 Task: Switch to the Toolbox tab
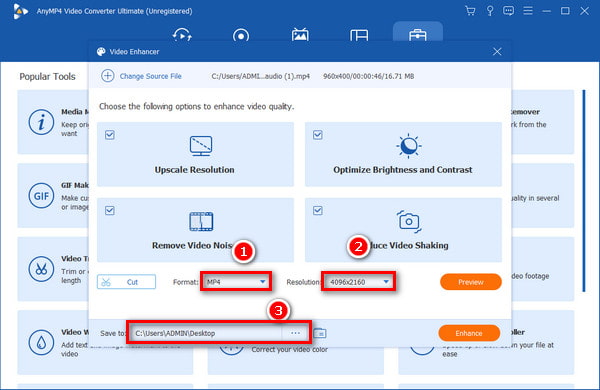(x=417, y=35)
